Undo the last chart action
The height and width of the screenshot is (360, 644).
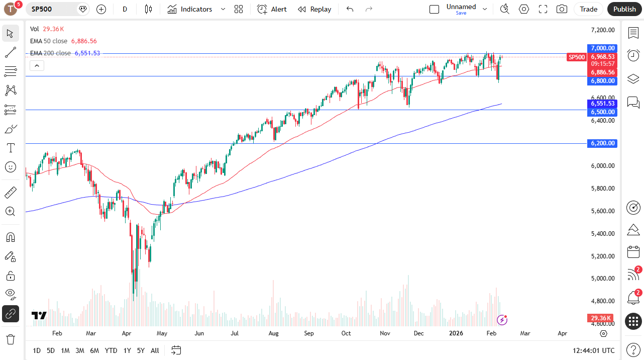point(350,9)
